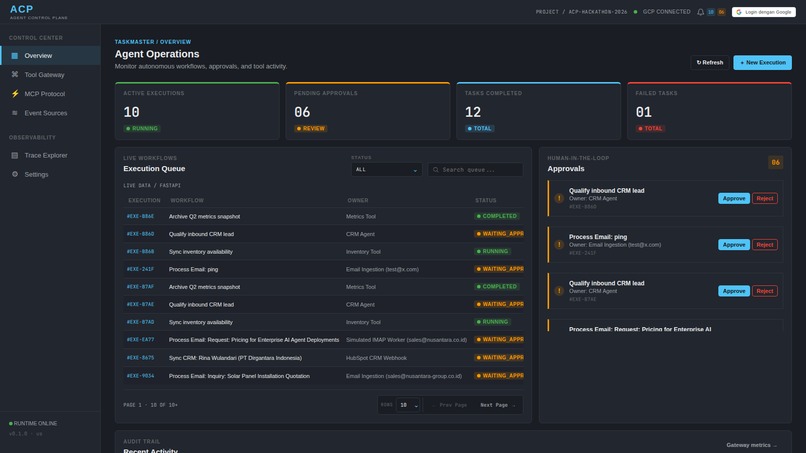Open execution link #EXE-8B6B
The image size is (806, 453).
pyautogui.click(x=140, y=251)
